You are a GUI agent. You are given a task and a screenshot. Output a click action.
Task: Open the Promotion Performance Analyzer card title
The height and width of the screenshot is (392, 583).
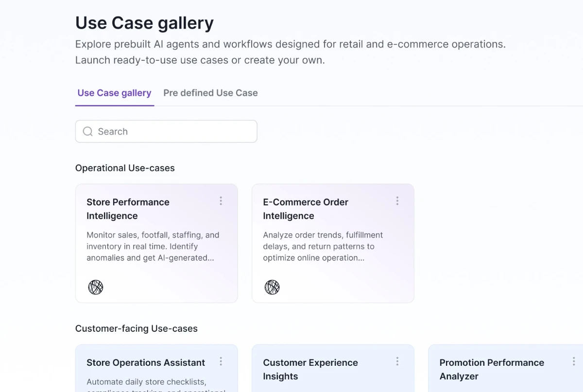pos(492,370)
